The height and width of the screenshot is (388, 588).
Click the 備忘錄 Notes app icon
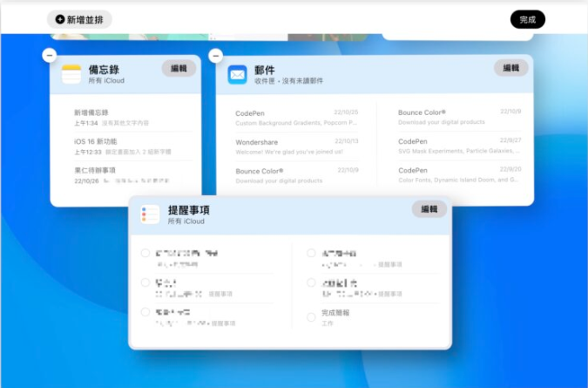(71, 74)
